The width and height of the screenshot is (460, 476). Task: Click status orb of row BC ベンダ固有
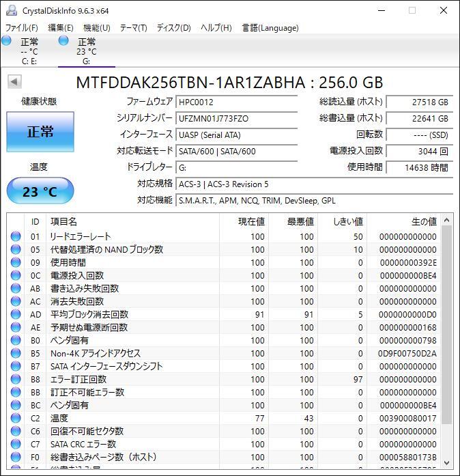pyautogui.click(x=16, y=405)
